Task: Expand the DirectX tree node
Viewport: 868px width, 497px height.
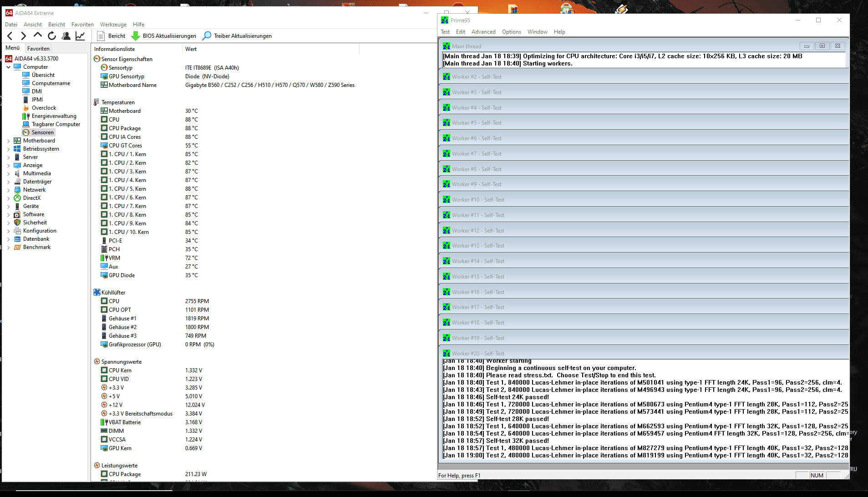Action: [8, 198]
